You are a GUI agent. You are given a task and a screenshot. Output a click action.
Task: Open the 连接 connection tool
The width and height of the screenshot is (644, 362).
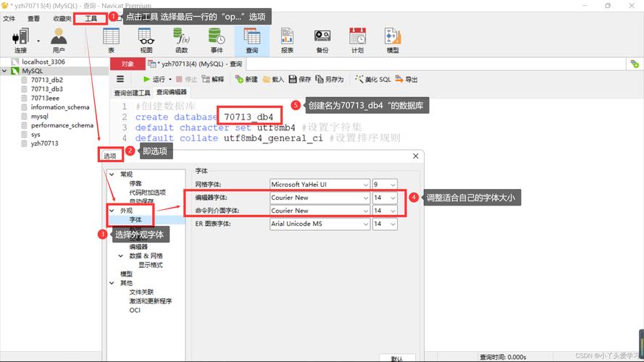(x=20, y=41)
